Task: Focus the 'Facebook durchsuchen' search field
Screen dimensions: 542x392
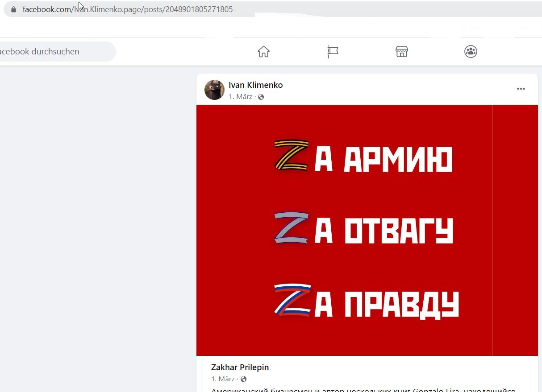Action: pos(56,52)
